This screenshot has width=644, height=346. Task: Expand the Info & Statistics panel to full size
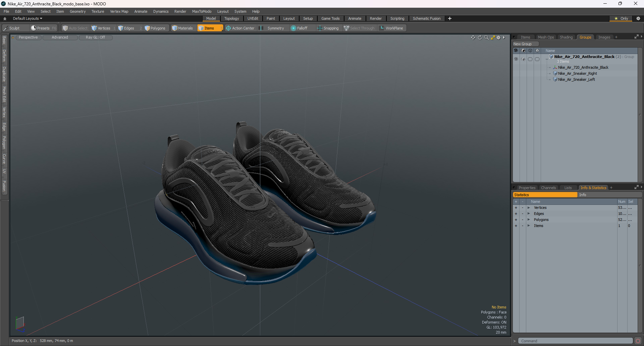[x=636, y=187]
